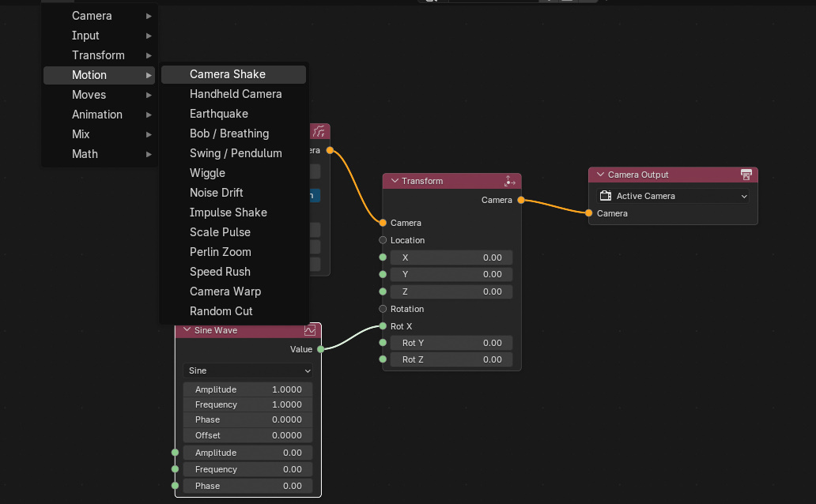816x504 pixels.
Task: Click the Transform node header icon
Action: (x=509, y=181)
